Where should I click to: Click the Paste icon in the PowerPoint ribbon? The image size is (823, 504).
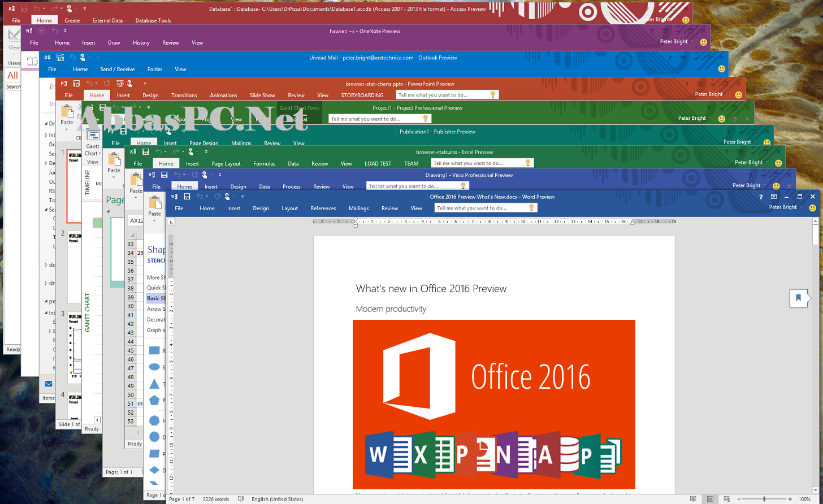point(67,112)
